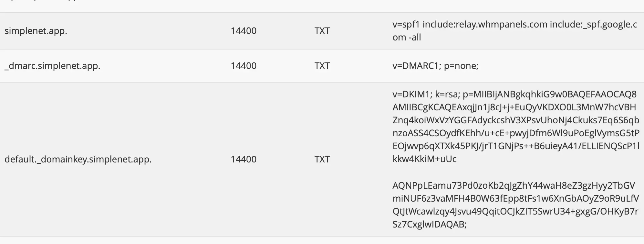Screen dimensions: 644x244
Task: Click the TTL 14400 in the DKIM row
Action: tap(244, 159)
